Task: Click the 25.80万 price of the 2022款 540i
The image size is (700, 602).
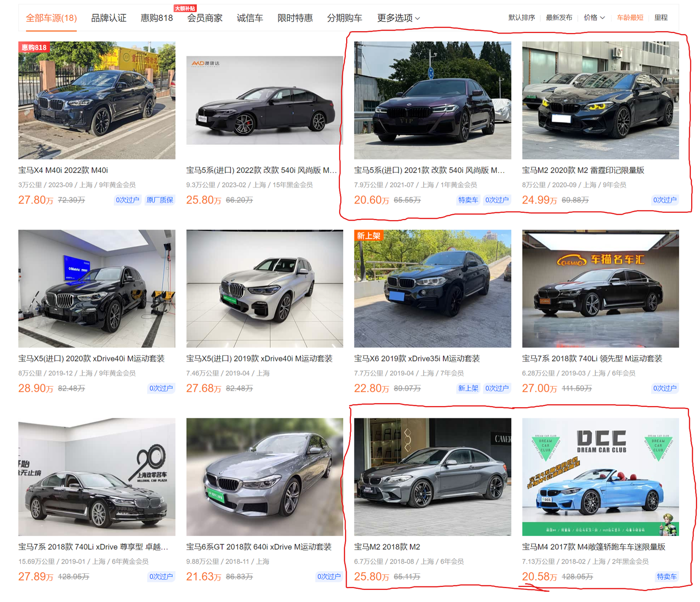Action: 204,200
